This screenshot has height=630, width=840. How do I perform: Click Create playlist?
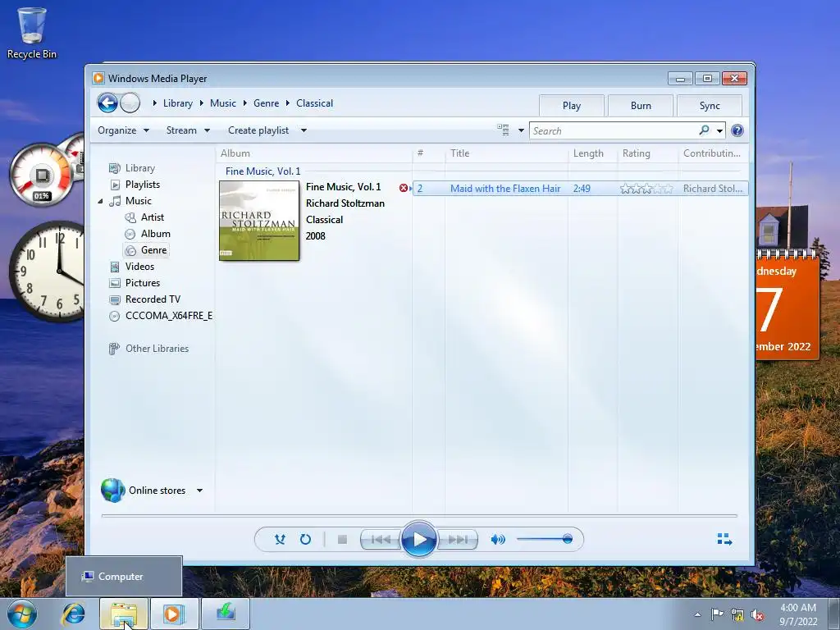[258, 130]
